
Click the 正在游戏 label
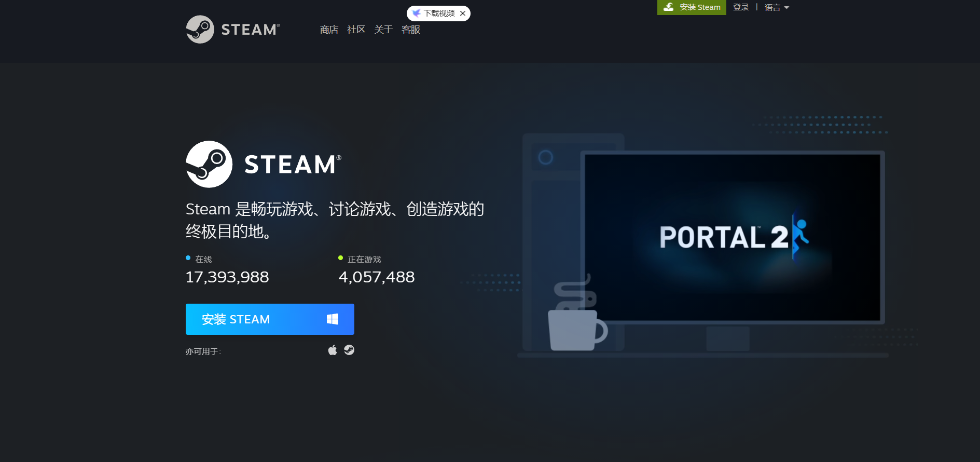[364, 259]
